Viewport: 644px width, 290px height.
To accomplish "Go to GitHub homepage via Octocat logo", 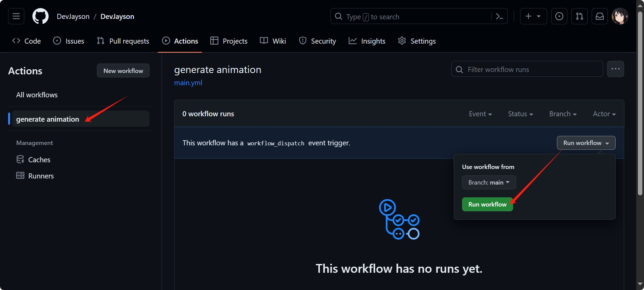I will pos(41,16).
